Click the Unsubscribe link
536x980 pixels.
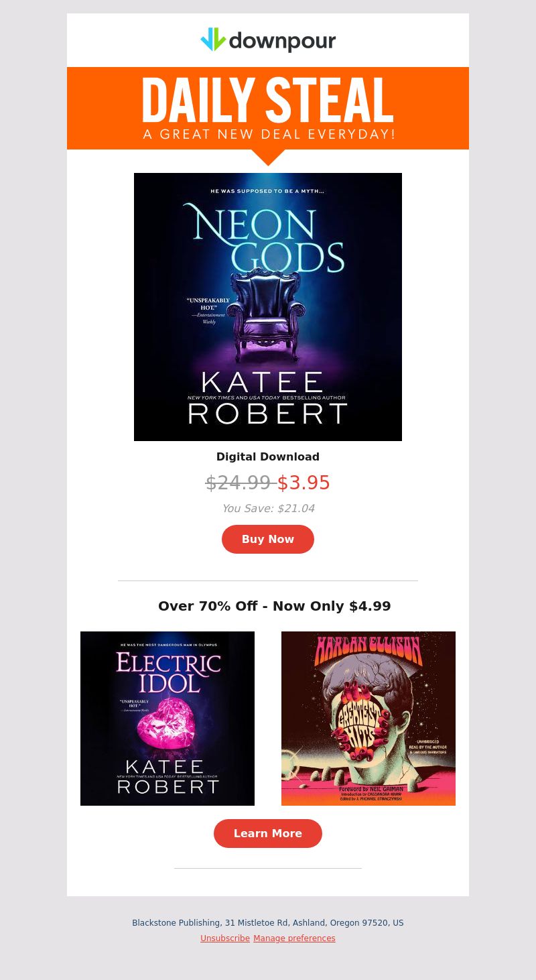225,938
